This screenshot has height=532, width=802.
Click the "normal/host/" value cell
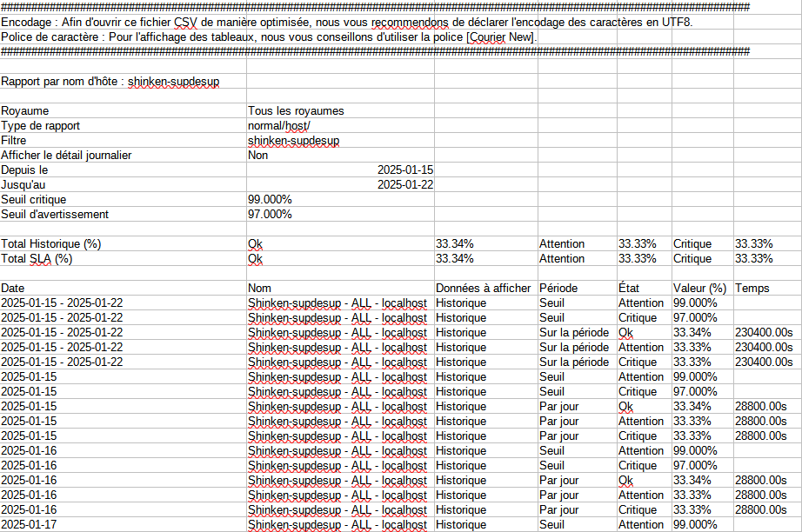278,126
